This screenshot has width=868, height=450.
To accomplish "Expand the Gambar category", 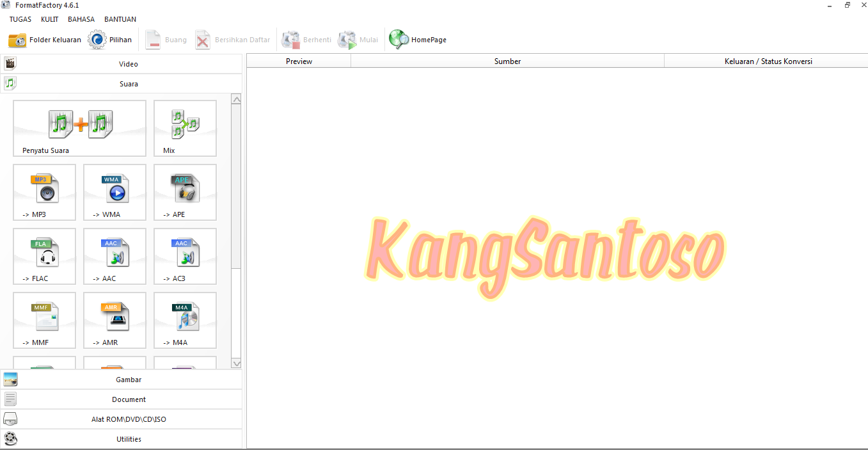I will click(x=121, y=380).
